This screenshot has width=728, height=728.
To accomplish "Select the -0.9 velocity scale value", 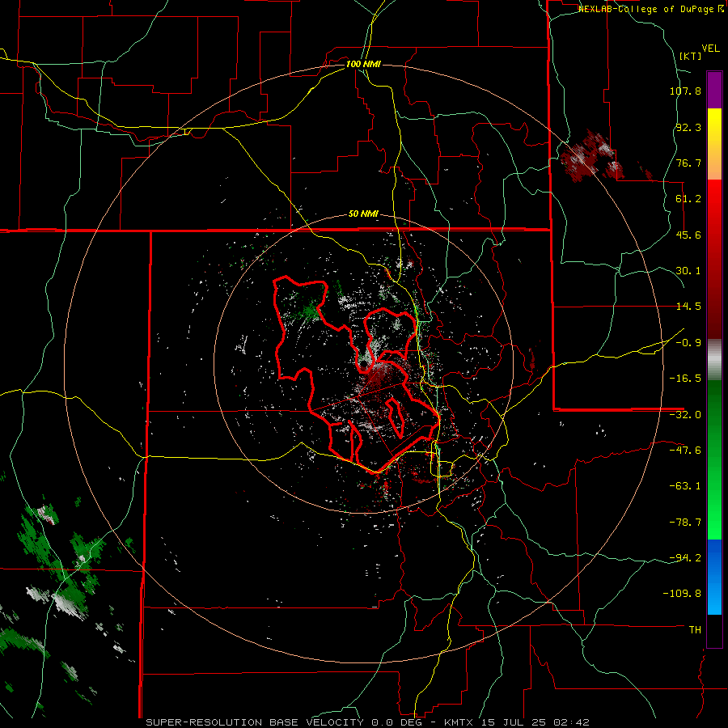I will [x=688, y=343].
